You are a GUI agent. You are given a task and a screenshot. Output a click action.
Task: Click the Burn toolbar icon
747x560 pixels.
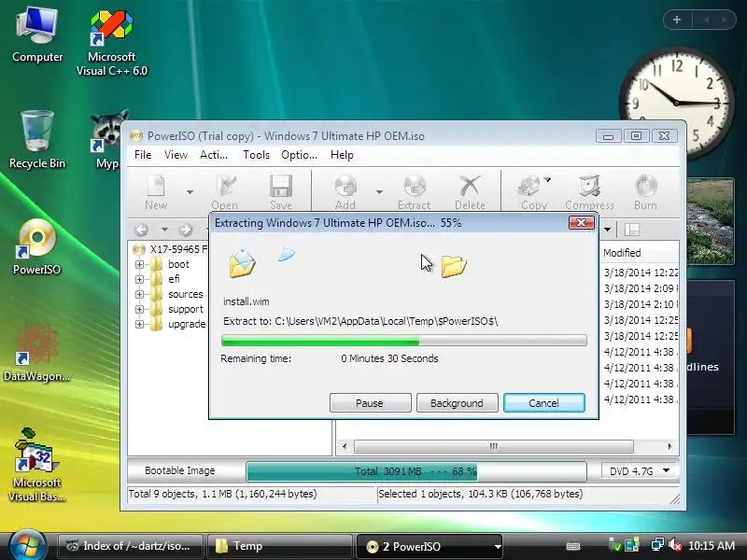645,192
